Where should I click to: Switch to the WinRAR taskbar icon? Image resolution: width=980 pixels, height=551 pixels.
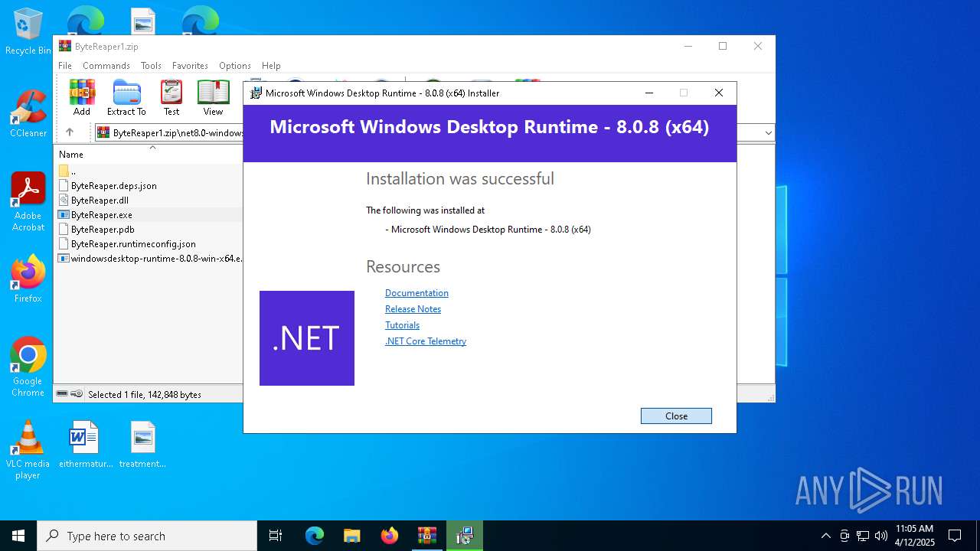pos(426,536)
